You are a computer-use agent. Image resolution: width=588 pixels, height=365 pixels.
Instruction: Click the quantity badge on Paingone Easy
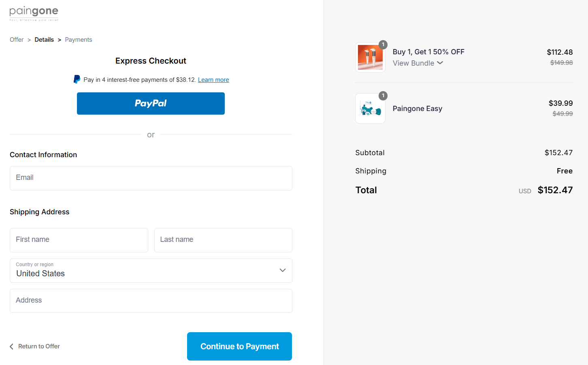[x=383, y=96]
